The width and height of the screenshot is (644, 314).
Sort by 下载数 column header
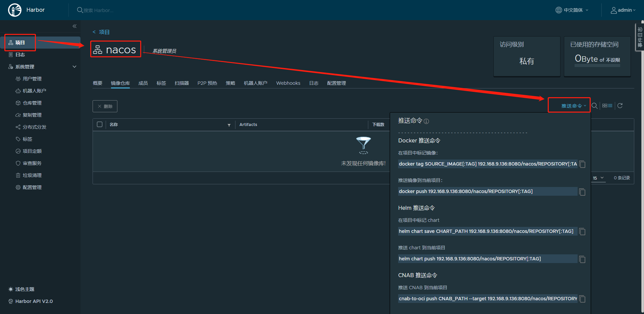click(378, 124)
